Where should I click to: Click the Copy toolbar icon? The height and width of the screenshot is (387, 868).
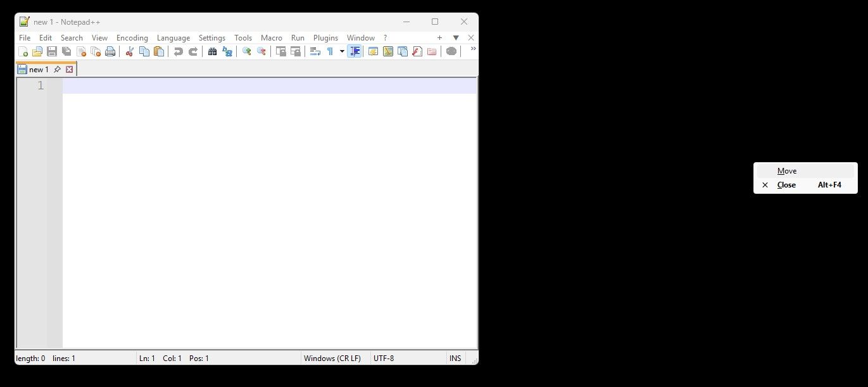coord(144,51)
